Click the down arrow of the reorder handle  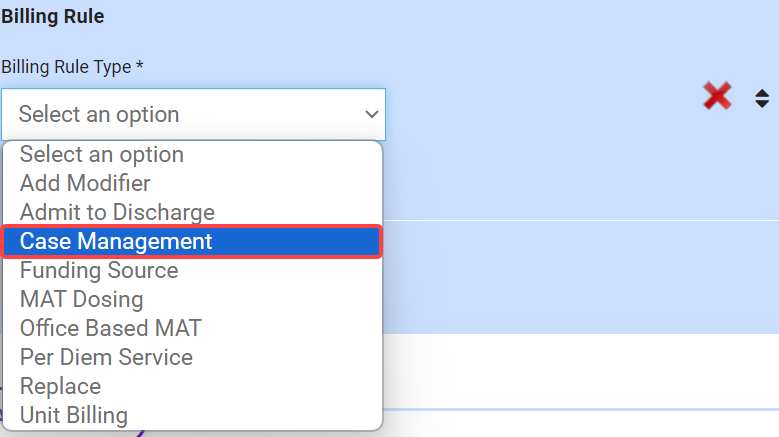point(762,103)
